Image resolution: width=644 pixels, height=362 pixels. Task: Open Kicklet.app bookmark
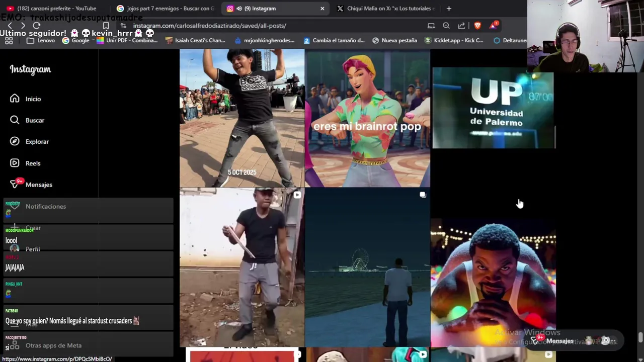pos(454,40)
